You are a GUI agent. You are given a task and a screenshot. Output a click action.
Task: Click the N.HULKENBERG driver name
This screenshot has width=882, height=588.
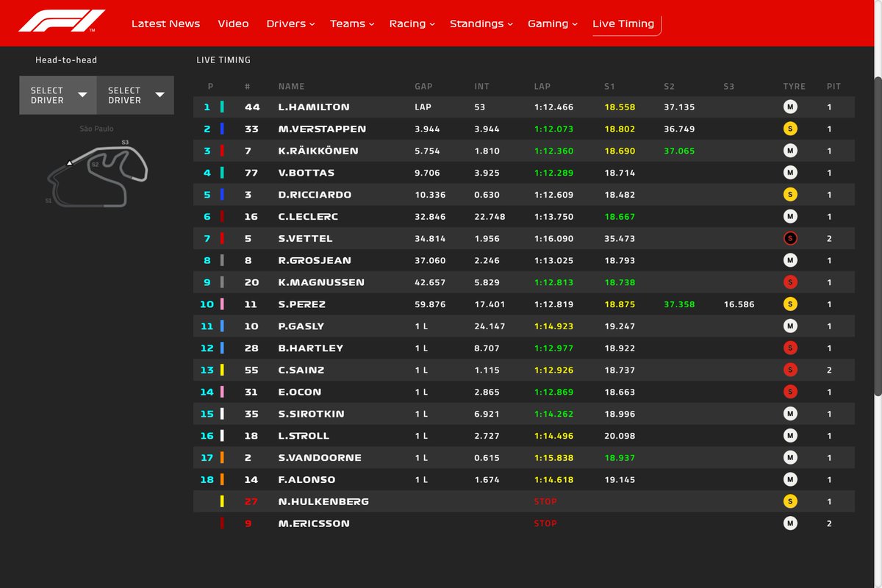(x=323, y=501)
